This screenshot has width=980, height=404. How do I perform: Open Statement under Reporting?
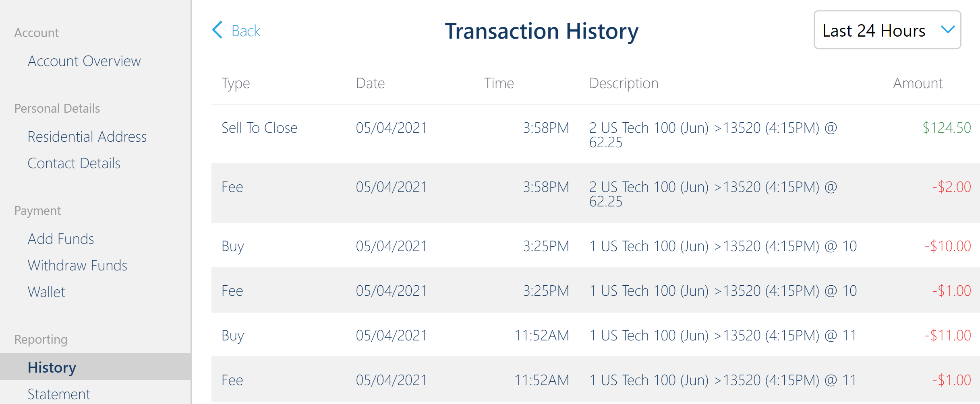tap(59, 394)
